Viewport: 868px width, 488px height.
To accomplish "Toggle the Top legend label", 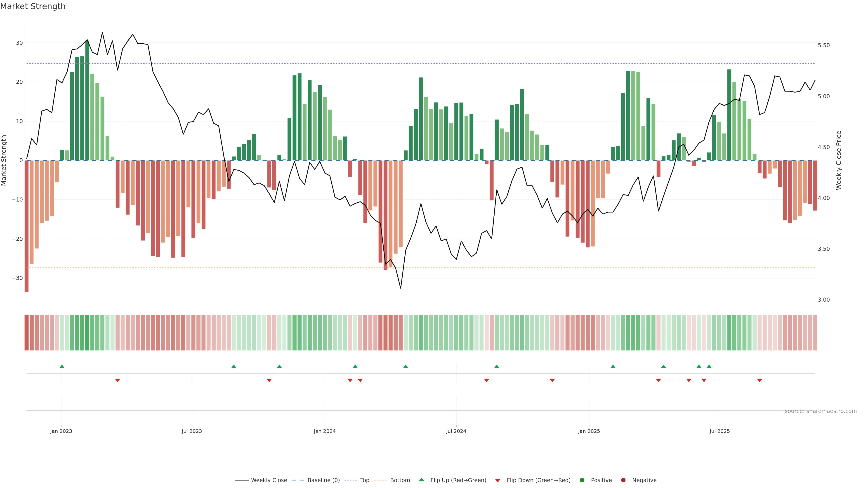I will point(365,480).
